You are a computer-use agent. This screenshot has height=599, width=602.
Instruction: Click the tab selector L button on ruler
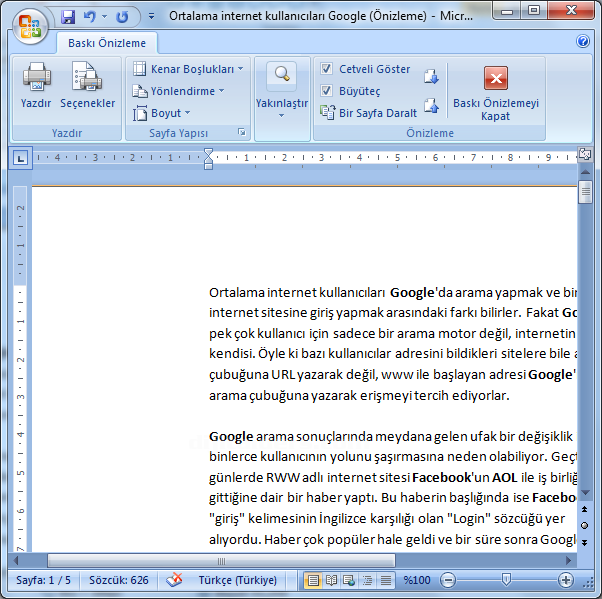[20, 158]
